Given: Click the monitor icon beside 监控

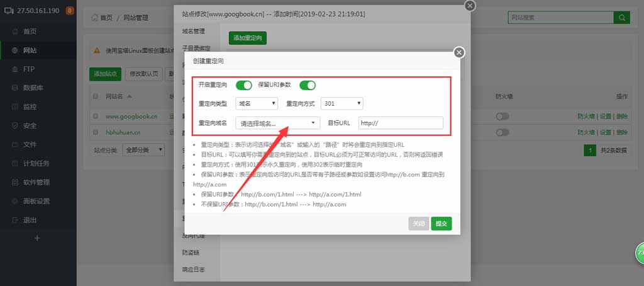Looking at the screenshot, I should pos(15,107).
